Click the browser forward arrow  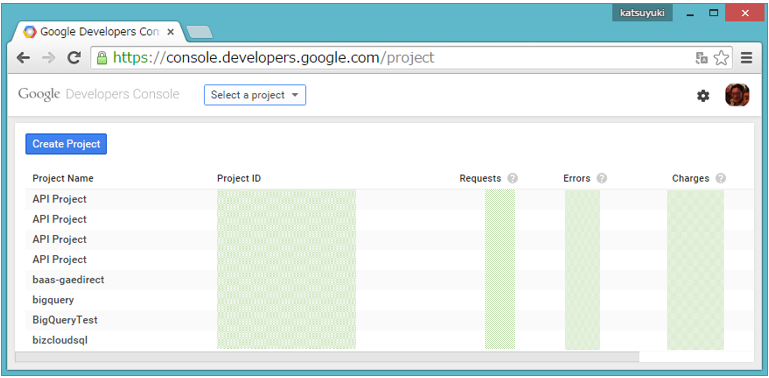(x=49, y=58)
